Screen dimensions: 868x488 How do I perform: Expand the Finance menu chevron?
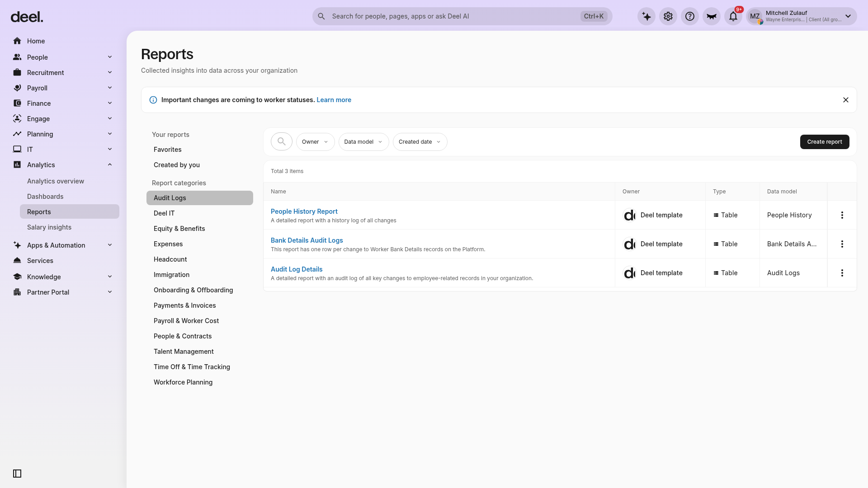[x=110, y=103]
